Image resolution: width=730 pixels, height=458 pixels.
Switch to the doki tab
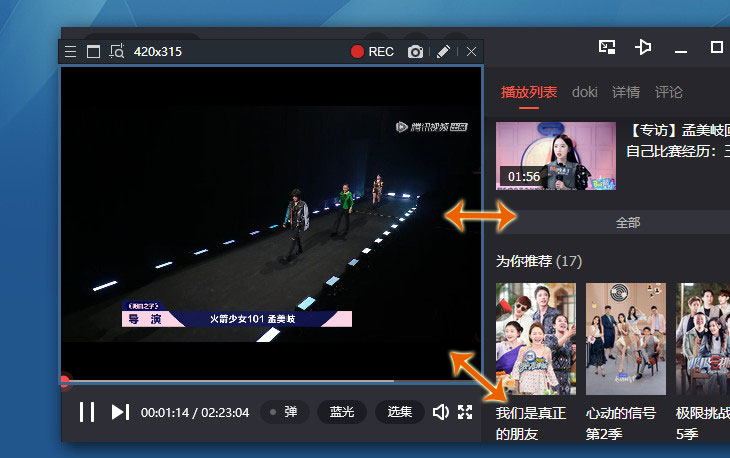[x=584, y=92]
